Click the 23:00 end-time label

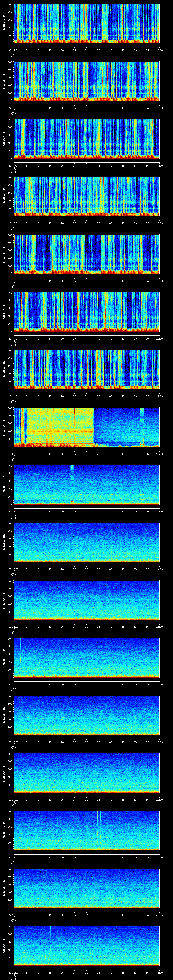(x=160, y=511)
